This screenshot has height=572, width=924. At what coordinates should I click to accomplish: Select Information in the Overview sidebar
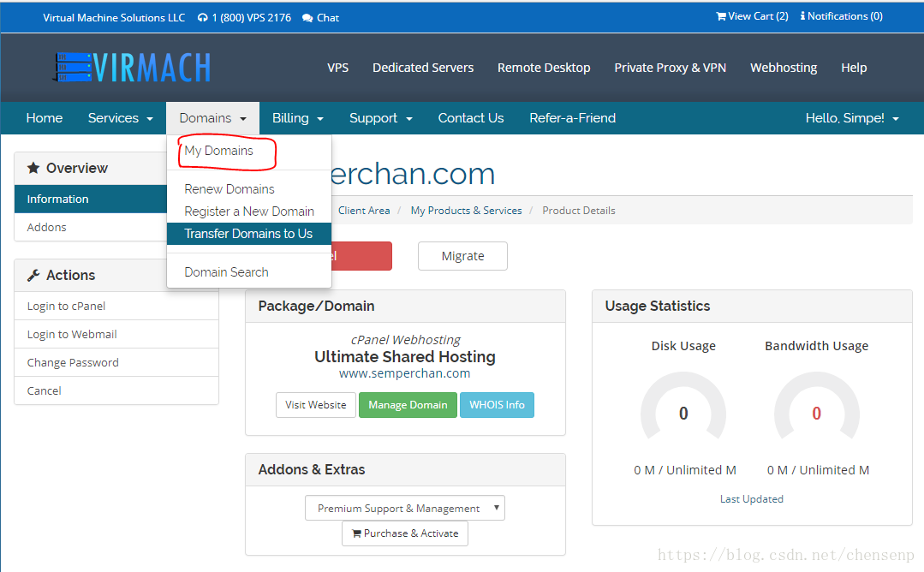91,200
